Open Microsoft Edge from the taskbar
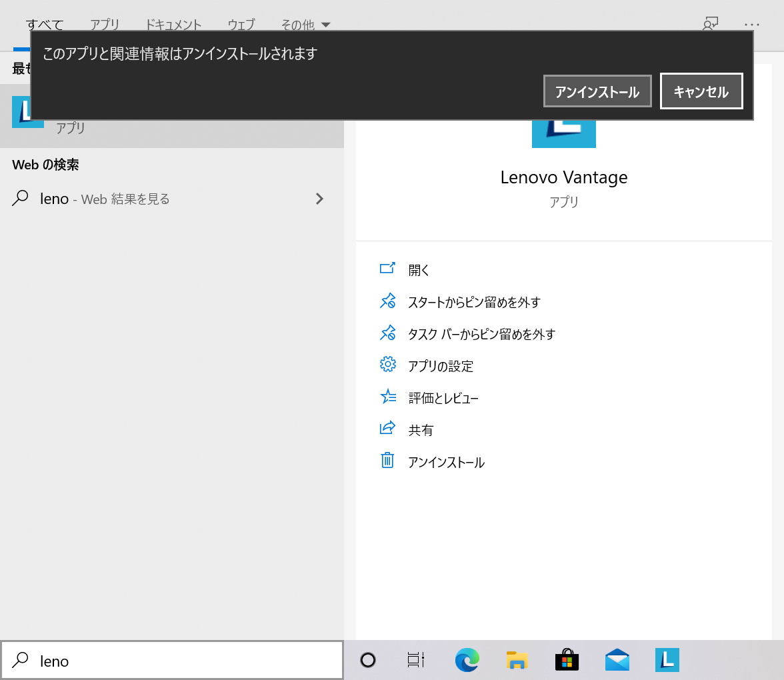 [467, 660]
